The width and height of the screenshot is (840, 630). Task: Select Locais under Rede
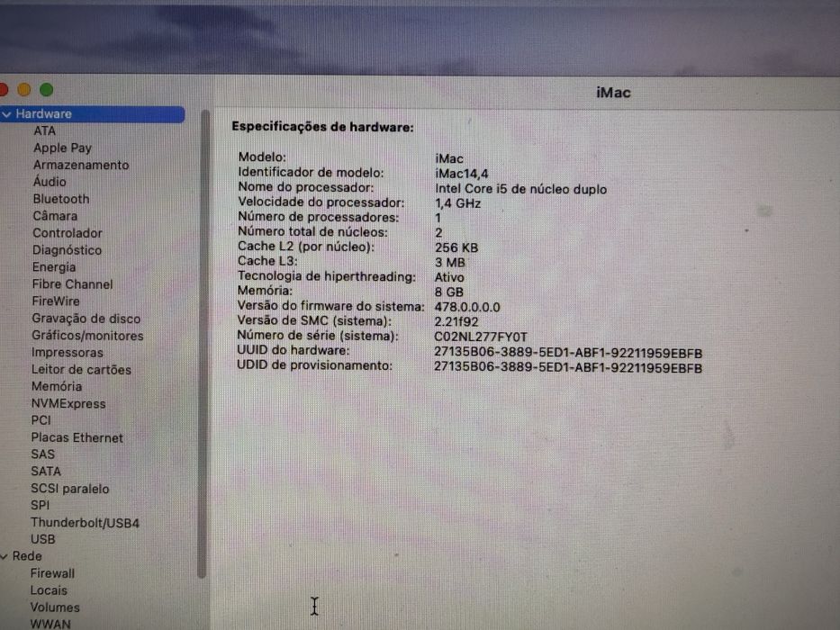click(49, 590)
